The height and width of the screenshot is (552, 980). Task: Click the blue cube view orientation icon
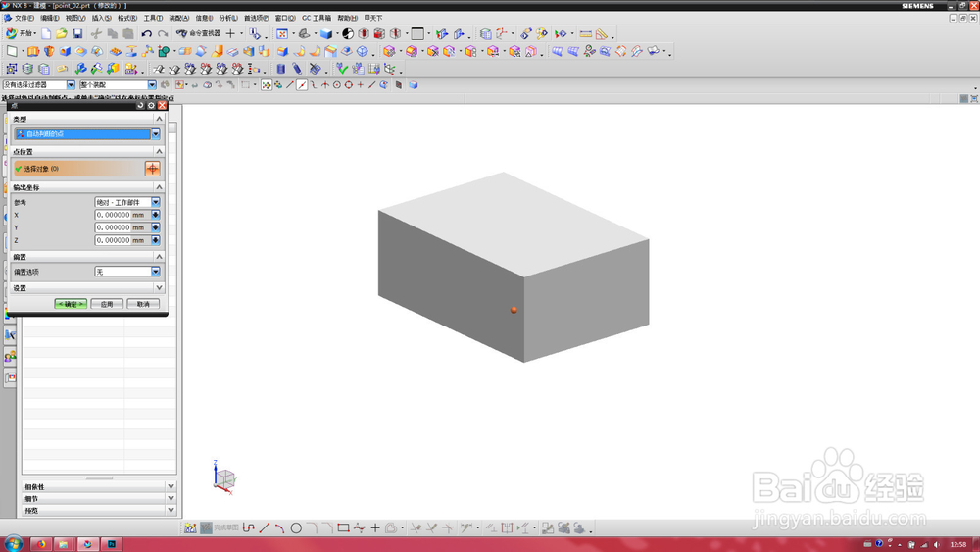pos(326,33)
